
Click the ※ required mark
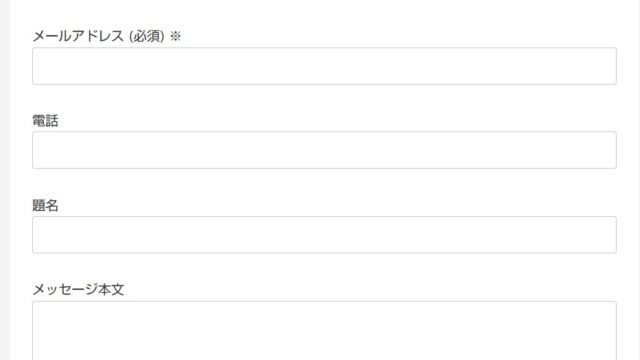176,36
